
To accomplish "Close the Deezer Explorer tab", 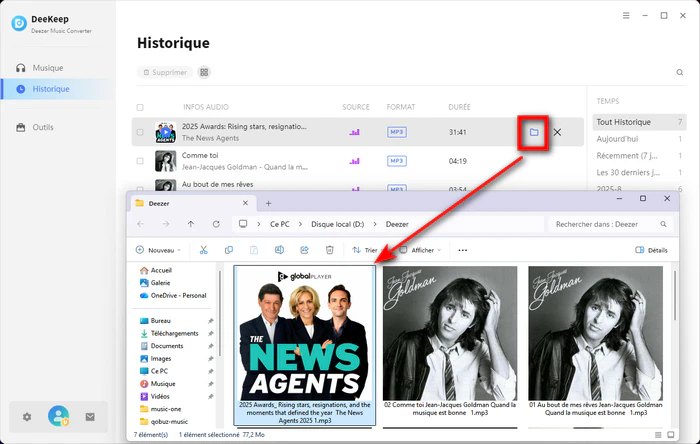I will [245, 203].
